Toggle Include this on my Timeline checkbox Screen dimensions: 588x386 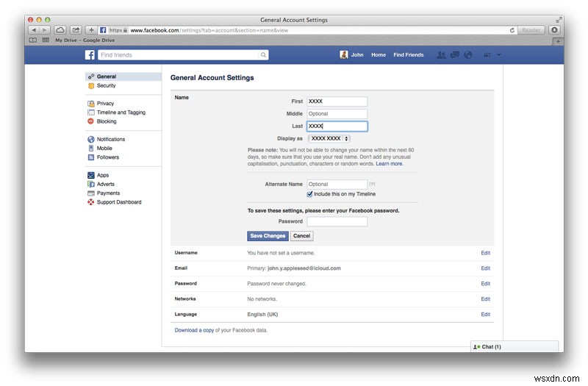click(309, 194)
